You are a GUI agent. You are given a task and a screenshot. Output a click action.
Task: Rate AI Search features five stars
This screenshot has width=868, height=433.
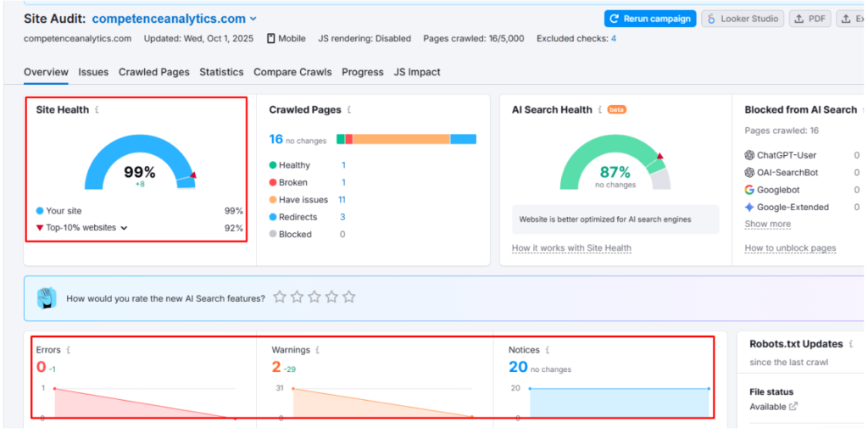coord(348,297)
